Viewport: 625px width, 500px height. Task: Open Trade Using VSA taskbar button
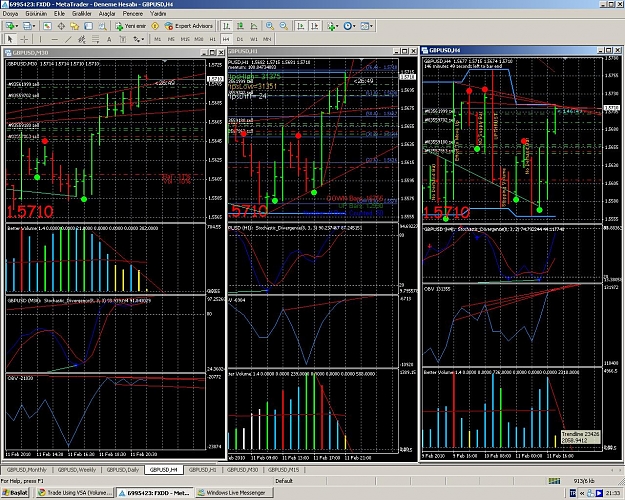pyautogui.click(x=75, y=493)
